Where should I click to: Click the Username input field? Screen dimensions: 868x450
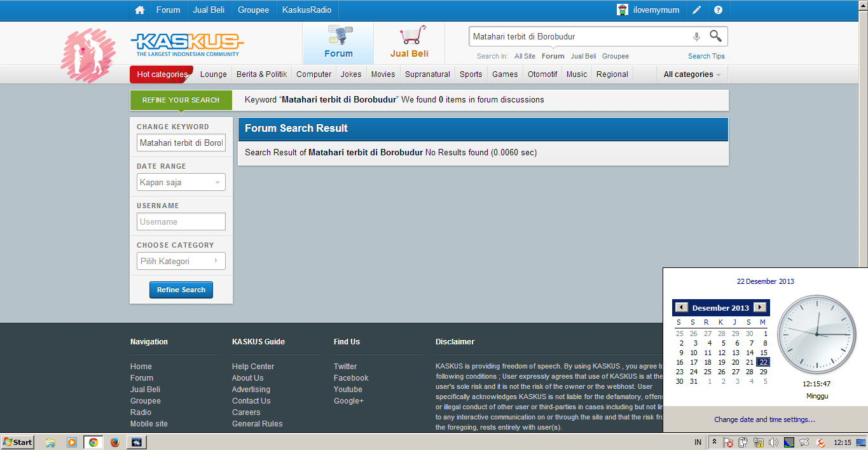coord(181,222)
